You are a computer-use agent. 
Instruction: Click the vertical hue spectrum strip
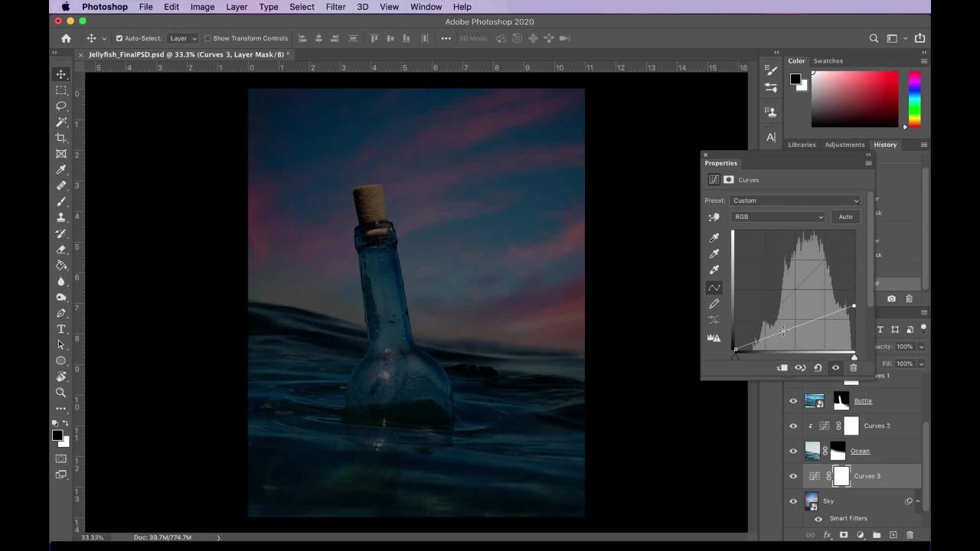(x=914, y=99)
